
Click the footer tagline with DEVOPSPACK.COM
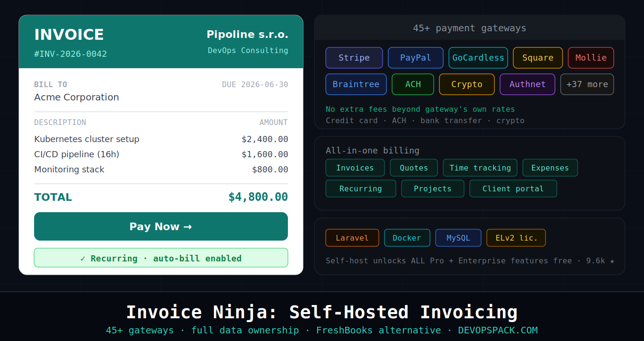pos(322,330)
